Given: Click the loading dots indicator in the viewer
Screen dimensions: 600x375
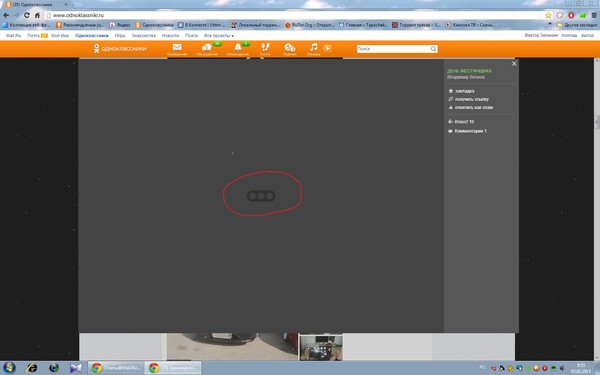Looking at the screenshot, I should tap(261, 196).
